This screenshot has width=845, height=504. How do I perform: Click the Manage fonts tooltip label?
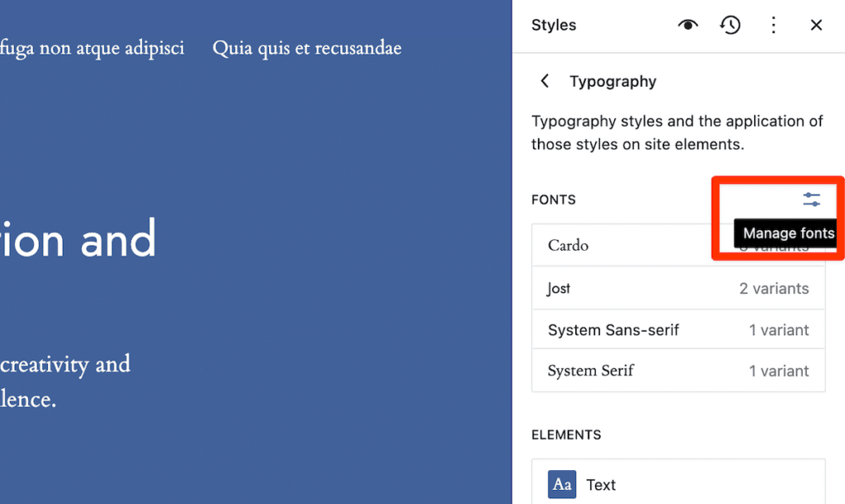[786, 233]
